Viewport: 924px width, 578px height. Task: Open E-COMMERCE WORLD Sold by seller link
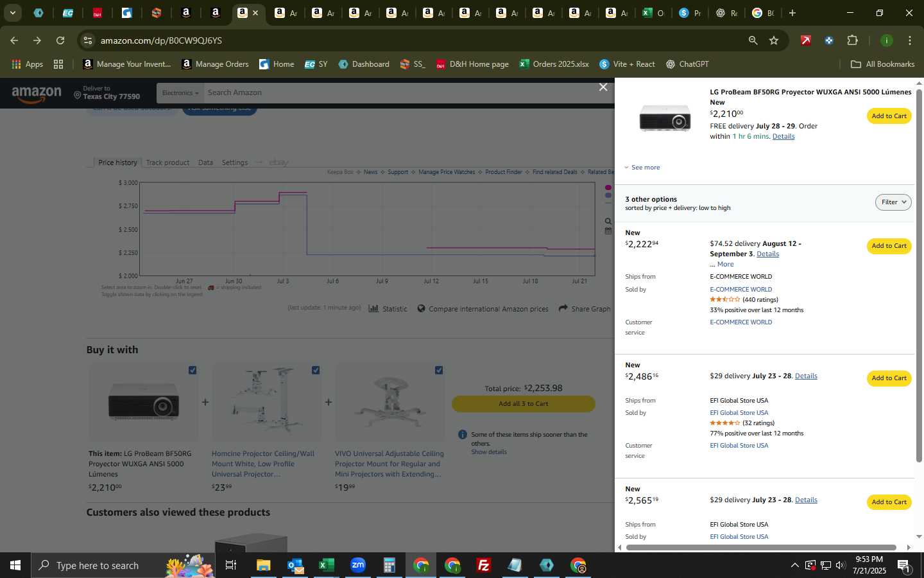tap(740, 290)
